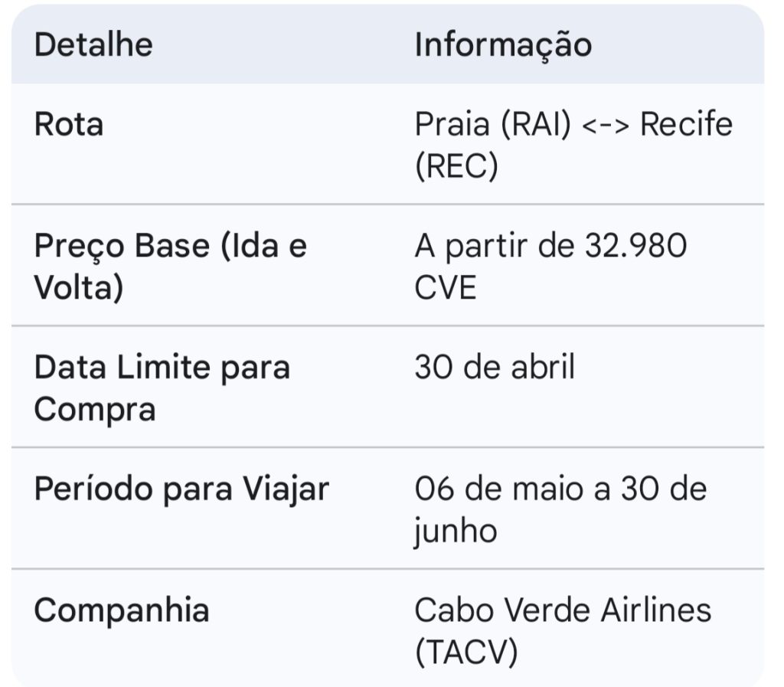Select the word "junho" in the travel period
The height and width of the screenshot is (687, 784).
pos(456,531)
